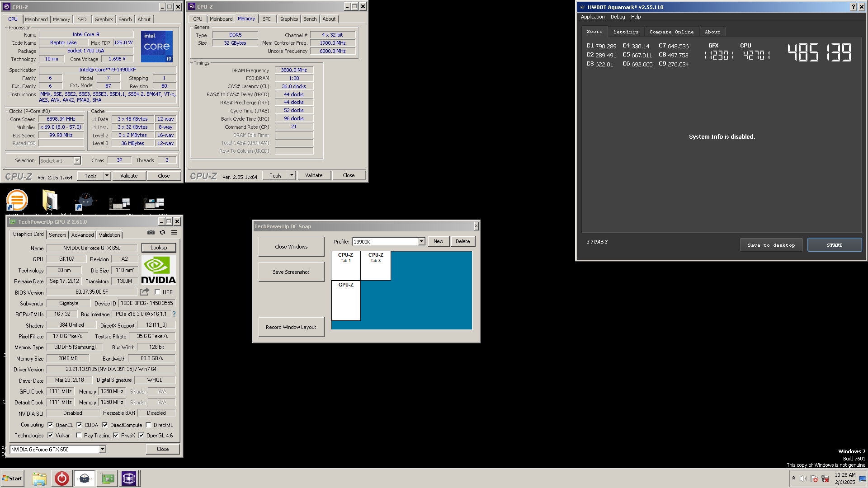The height and width of the screenshot is (488, 868).
Task: Open the orange striped circle desktop shortcut
Action: (17, 200)
